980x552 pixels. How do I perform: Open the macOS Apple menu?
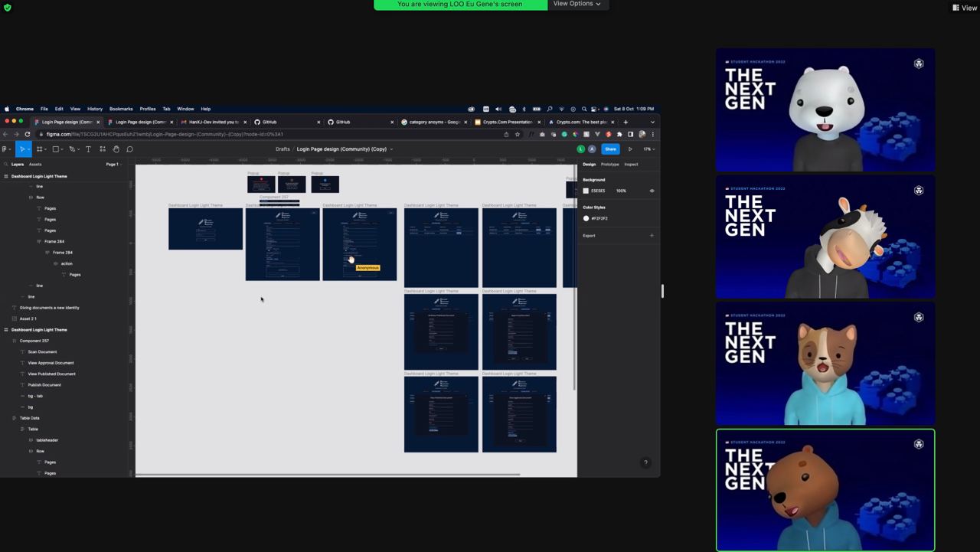7,109
